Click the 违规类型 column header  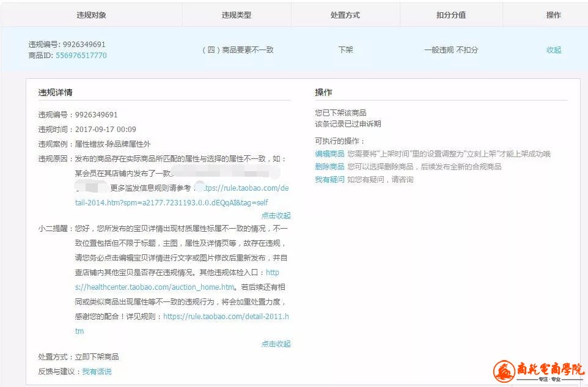(x=236, y=15)
